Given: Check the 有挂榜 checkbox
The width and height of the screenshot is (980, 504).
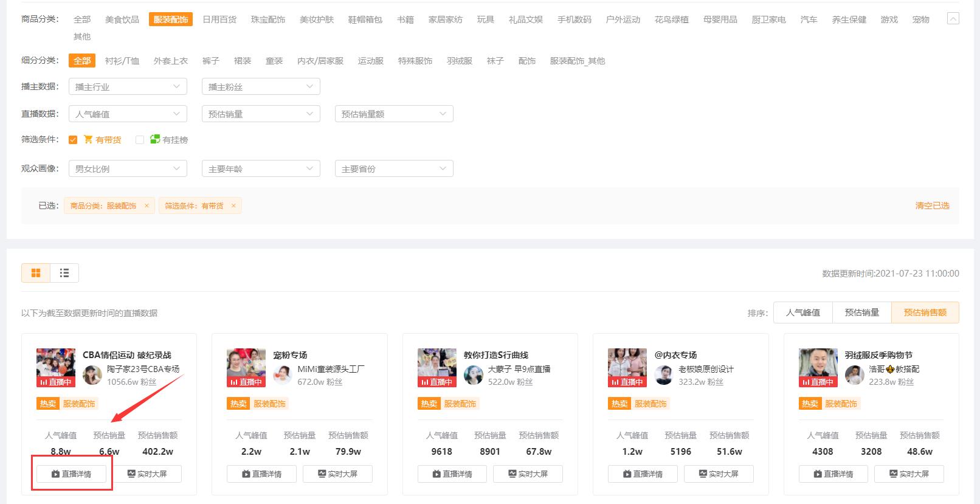Looking at the screenshot, I should pyautogui.click(x=140, y=140).
